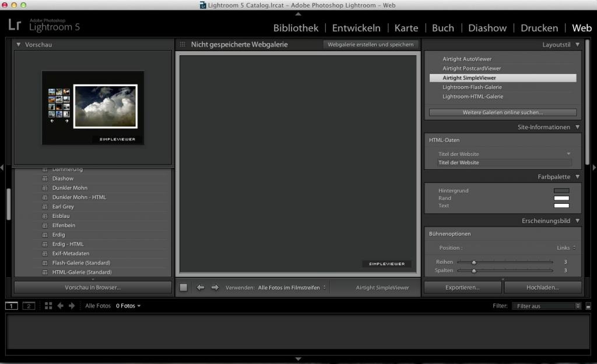Go to previous photo with left arrow in toolbar
The image size is (597, 364).
[x=201, y=288]
